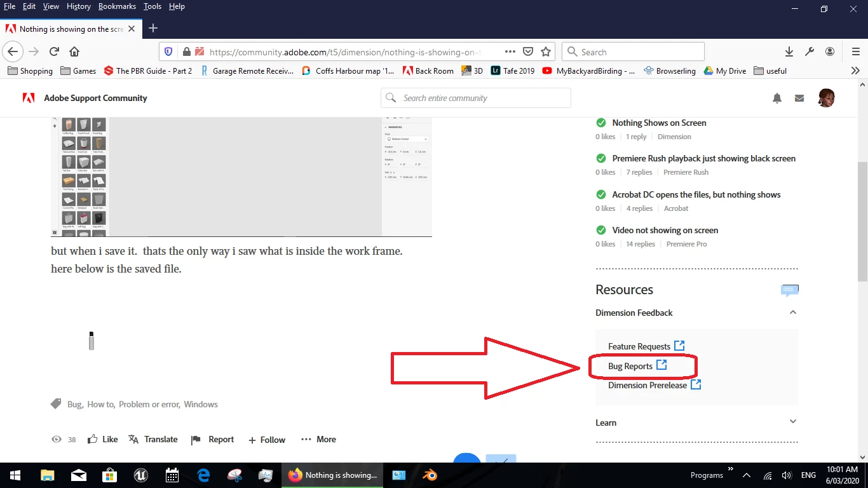The width and height of the screenshot is (868, 488).
Task: Open the Firefox account icon
Action: pos(830,52)
